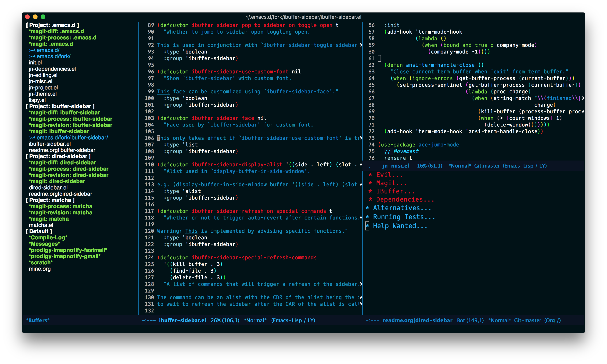Click the star bullet before Dependencies heading
Image resolution: width=607 pixels, height=364 pixels.
tap(370, 200)
